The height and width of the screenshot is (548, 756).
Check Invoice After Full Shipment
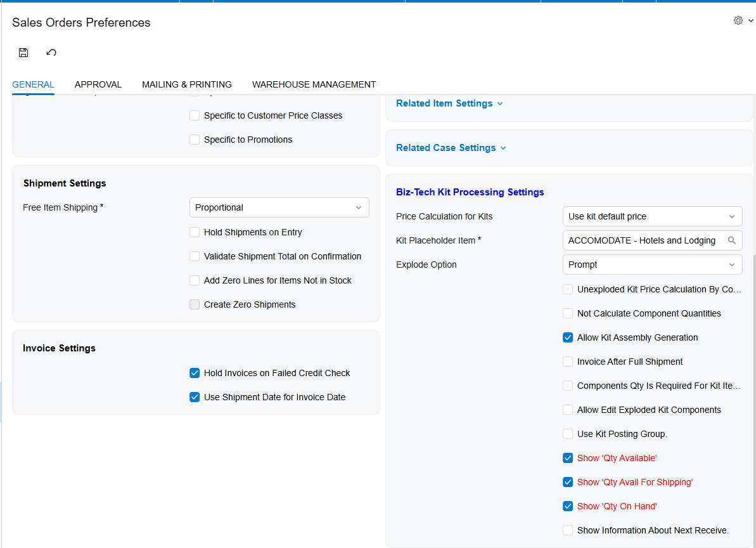568,362
